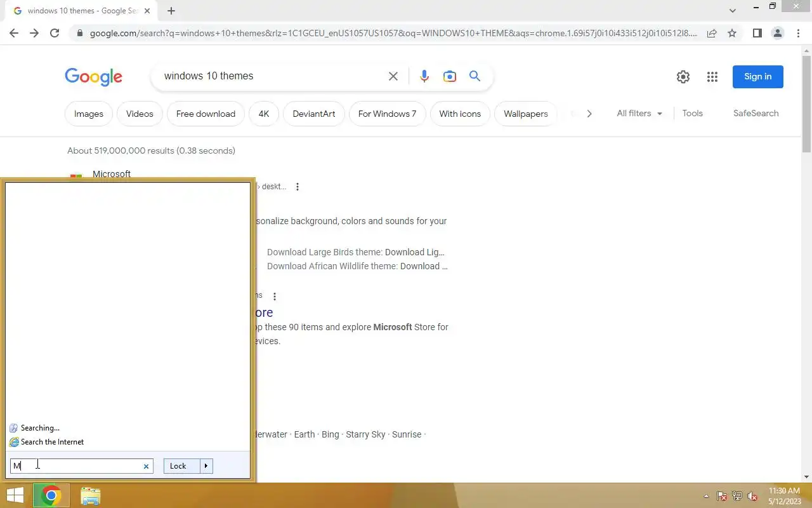The image size is (812, 508).
Task: Open the Windows Start button
Action: (x=15, y=495)
